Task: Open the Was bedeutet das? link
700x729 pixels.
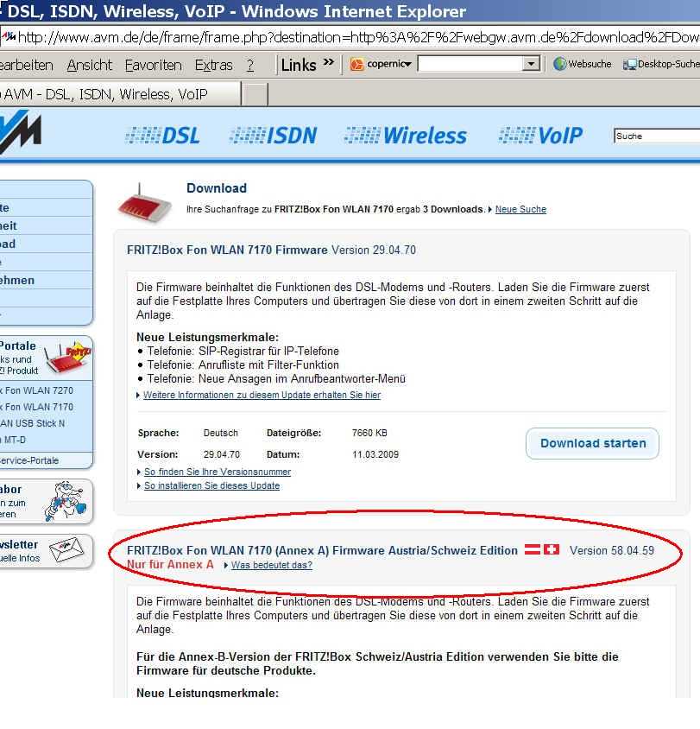Action: (x=271, y=565)
